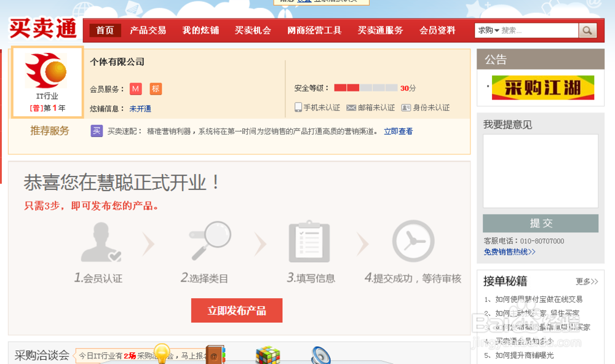Open 买卖机会 menu item

click(253, 30)
